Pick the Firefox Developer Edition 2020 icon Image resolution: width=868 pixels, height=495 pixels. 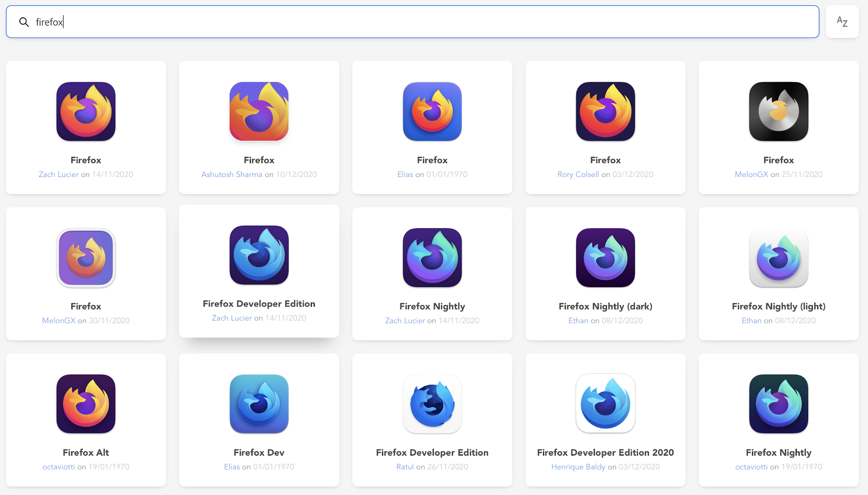point(605,404)
